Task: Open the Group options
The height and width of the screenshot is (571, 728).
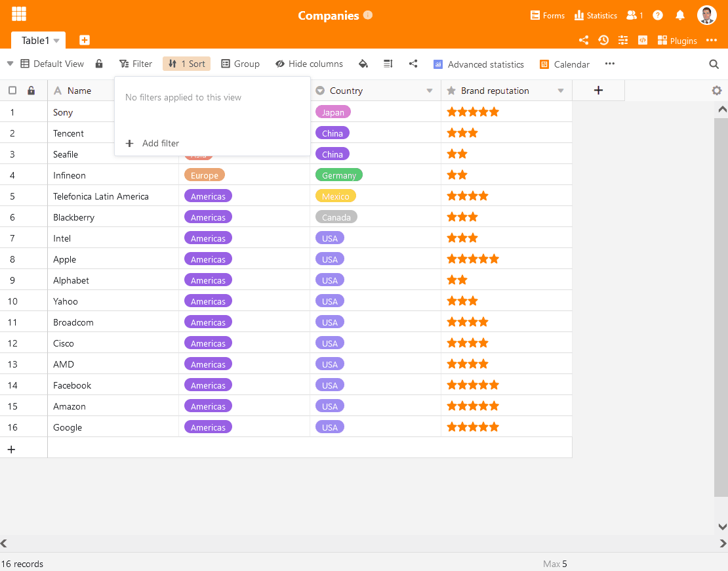Action: 240,64
